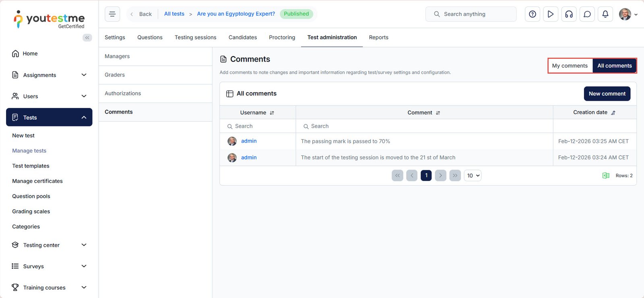
Task: Click the help question mark icon
Action: tap(532, 14)
